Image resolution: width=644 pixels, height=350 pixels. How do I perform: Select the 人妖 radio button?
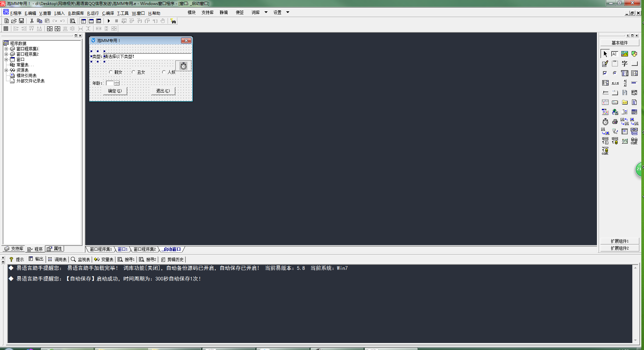[169, 72]
